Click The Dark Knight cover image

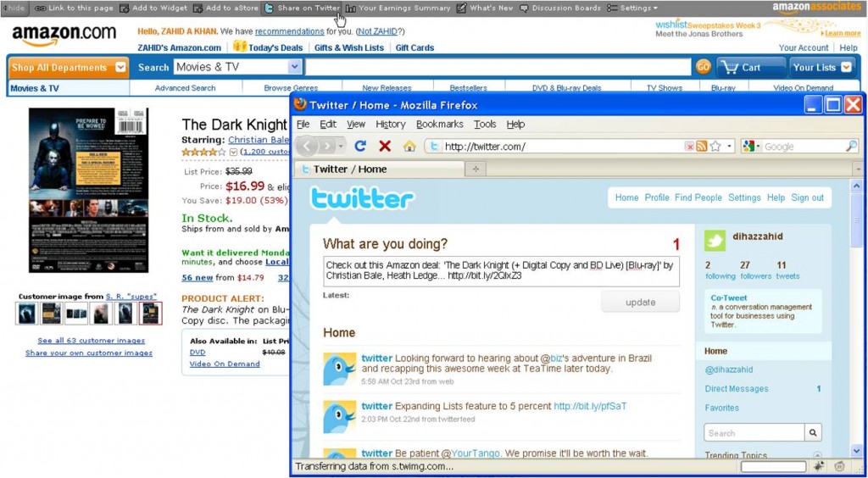[88, 190]
